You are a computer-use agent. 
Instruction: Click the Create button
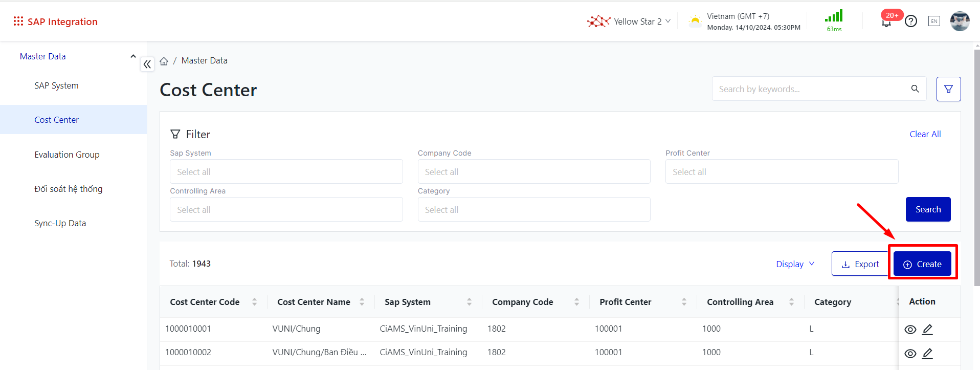[x=922, y=264]
